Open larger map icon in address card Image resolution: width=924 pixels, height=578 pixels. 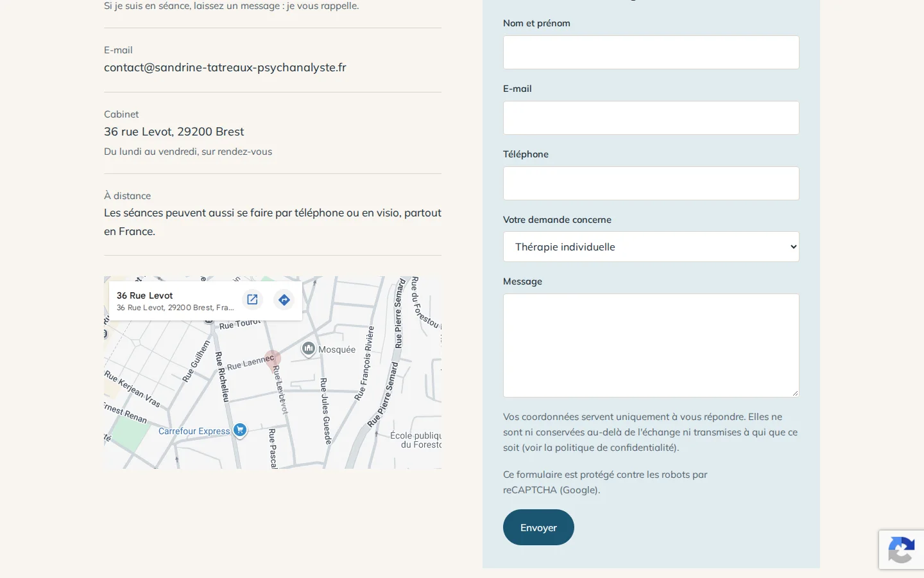click(x=252, y=299)
